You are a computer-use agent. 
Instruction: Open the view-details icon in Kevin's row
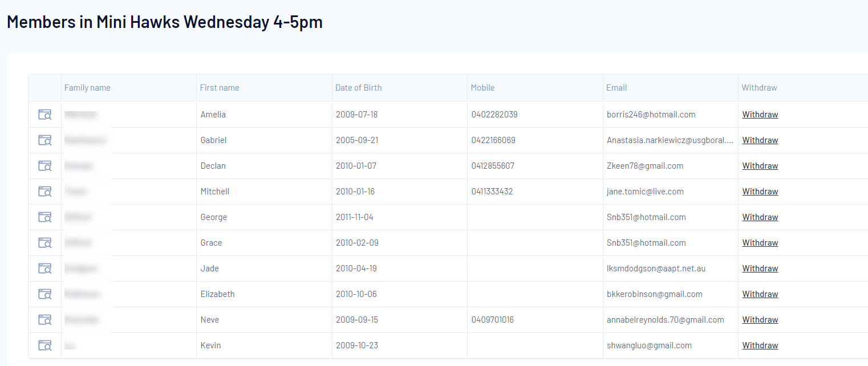pyautogui.click(x=45, y=345)
